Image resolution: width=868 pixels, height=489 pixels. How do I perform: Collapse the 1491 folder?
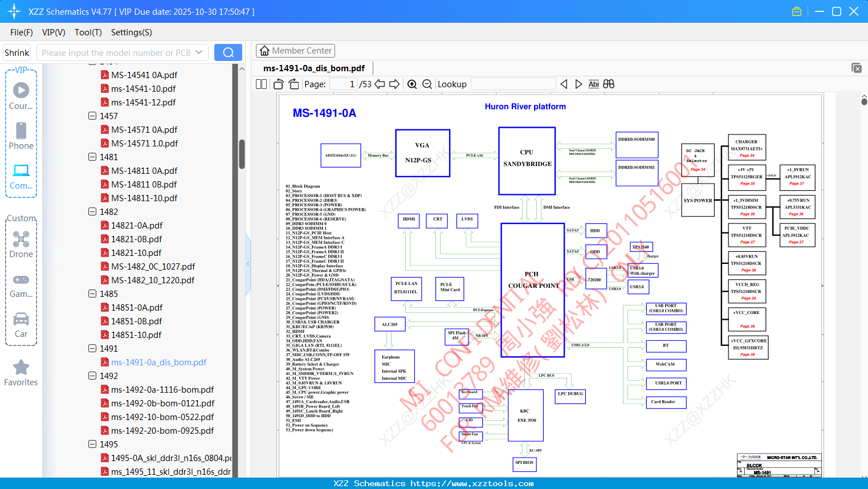pos(92,348)
